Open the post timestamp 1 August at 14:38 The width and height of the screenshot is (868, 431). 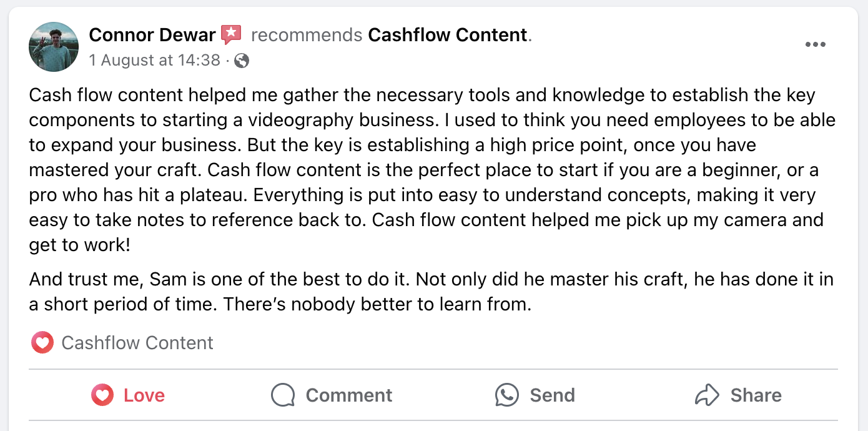(154, 60)
